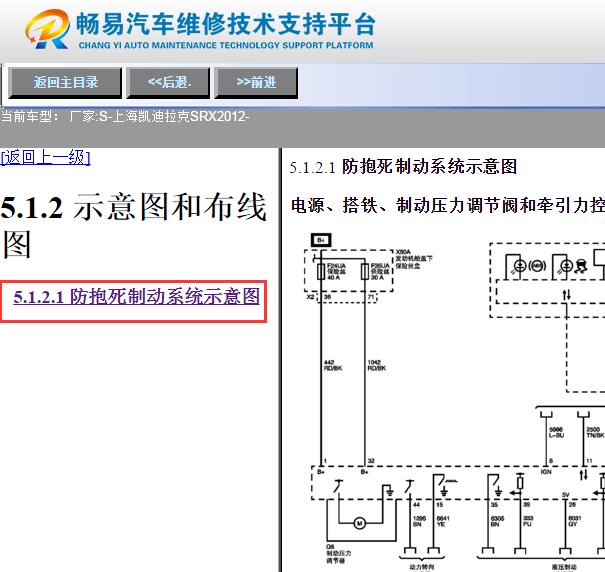Click the 6305 BN wire label
605x572 pixels.
(x=497, y=521)
